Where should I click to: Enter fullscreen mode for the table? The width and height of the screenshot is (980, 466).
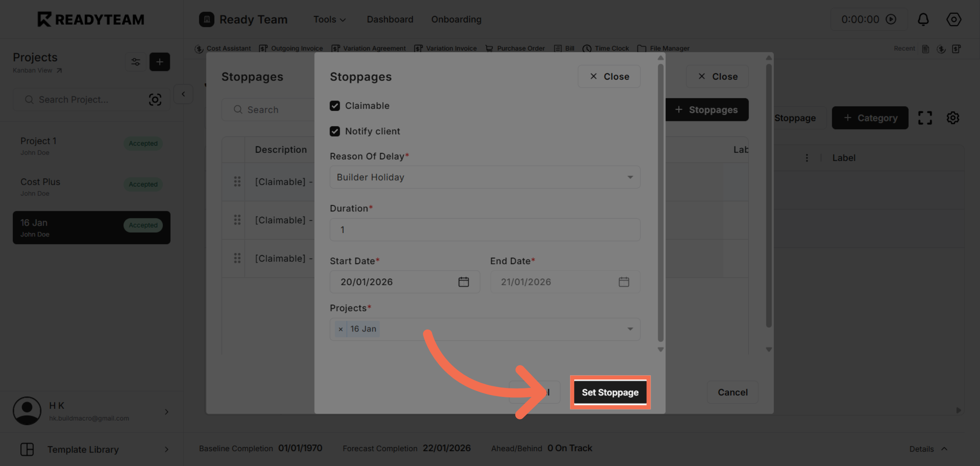925,118
